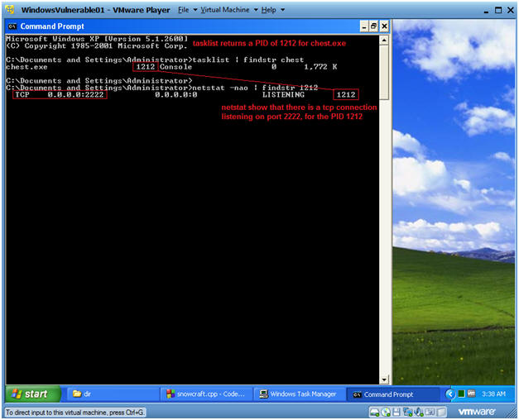Click the VMware sound device status icon
The width and height of the screenshot is (519, 420).
coord(419,412)
